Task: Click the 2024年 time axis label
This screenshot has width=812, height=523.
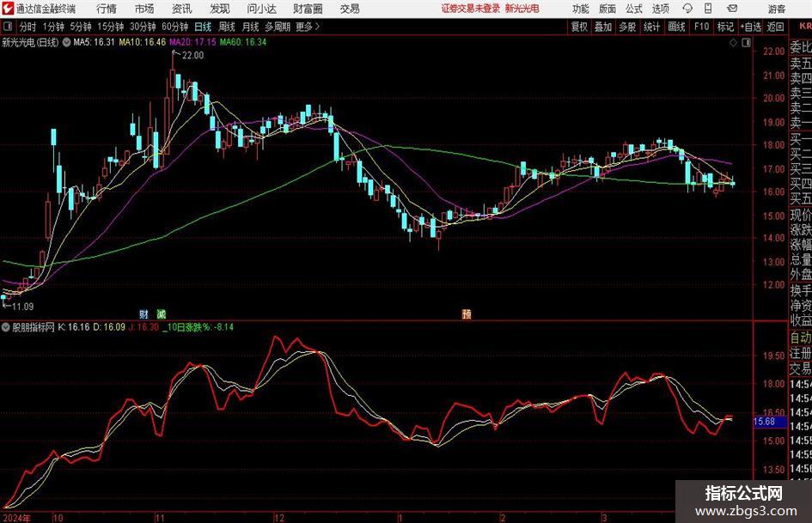Action: point(16,518)
